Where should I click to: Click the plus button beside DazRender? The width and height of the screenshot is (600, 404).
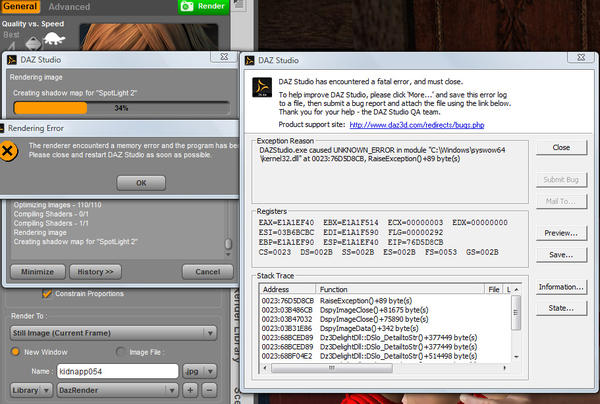[x=190, y=391]
